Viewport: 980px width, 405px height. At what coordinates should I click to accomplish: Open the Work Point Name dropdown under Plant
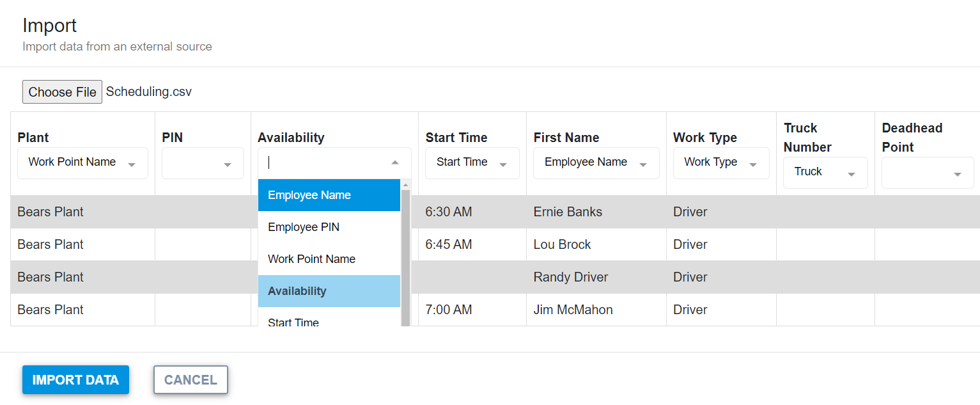[82, 163]
